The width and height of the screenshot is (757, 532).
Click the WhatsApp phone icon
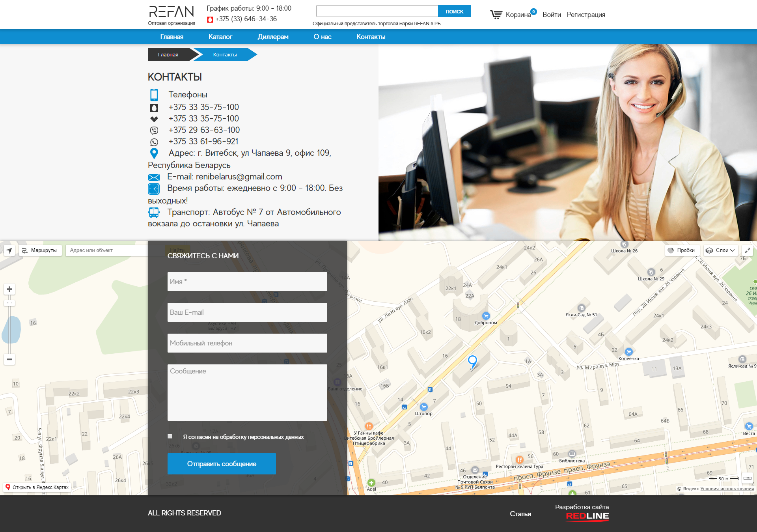pos(154,142)
